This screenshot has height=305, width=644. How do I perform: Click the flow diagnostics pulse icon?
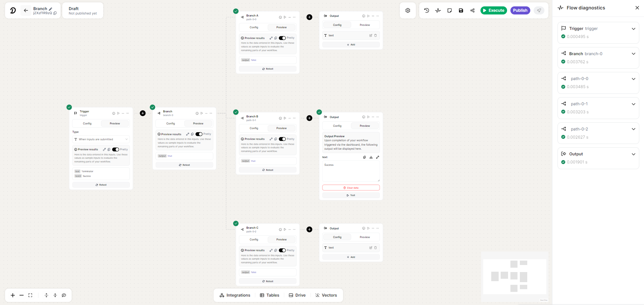pos(438,10)
